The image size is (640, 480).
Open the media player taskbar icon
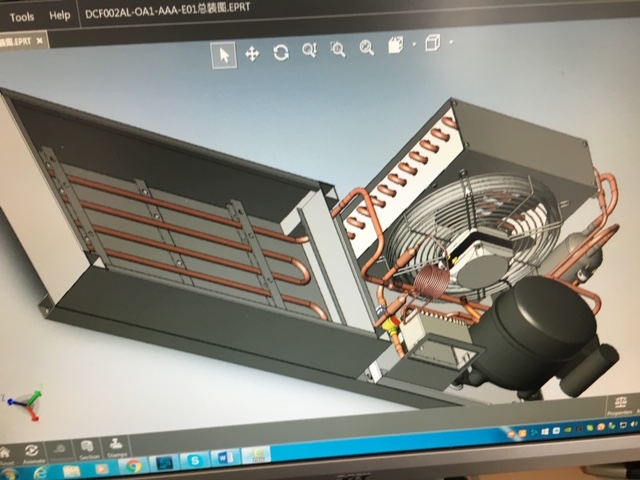[x=101, y=469]
